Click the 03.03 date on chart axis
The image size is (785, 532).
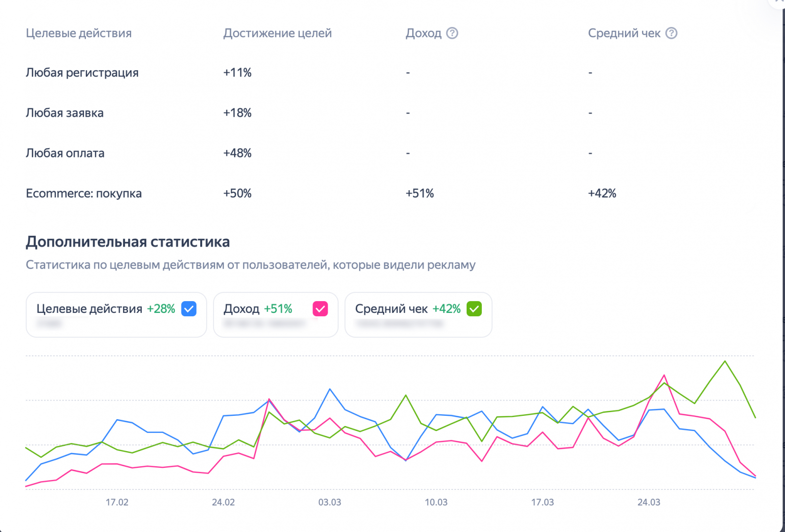pos(330,502)
